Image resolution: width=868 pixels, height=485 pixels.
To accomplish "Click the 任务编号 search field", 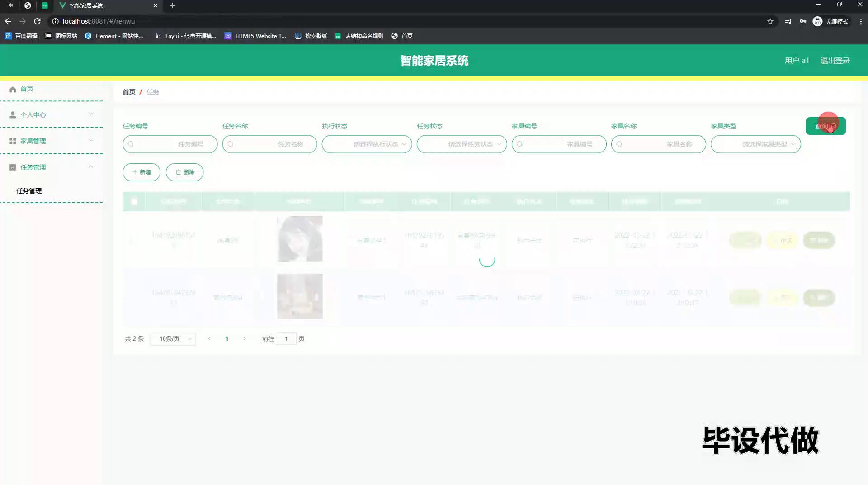I will click(170, 144).
